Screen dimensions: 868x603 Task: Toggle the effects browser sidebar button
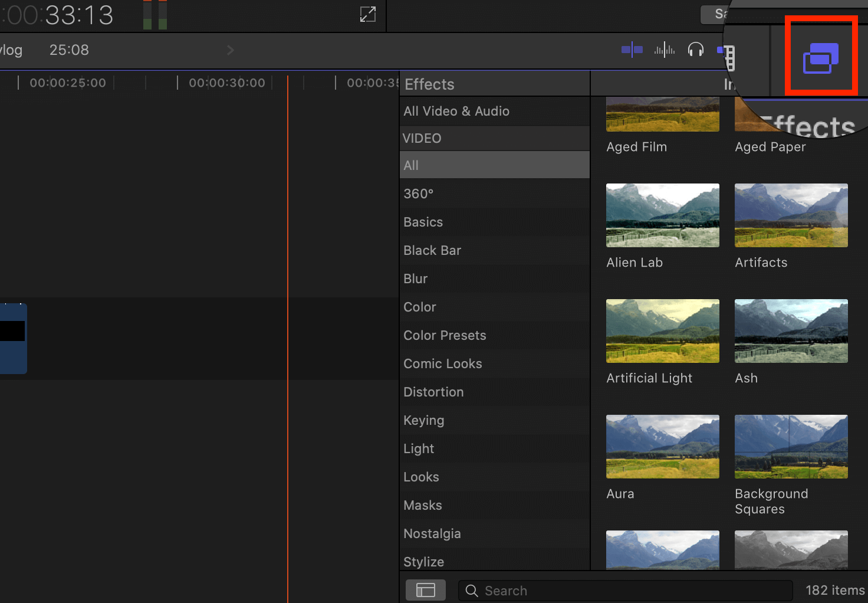click(426, 590)
